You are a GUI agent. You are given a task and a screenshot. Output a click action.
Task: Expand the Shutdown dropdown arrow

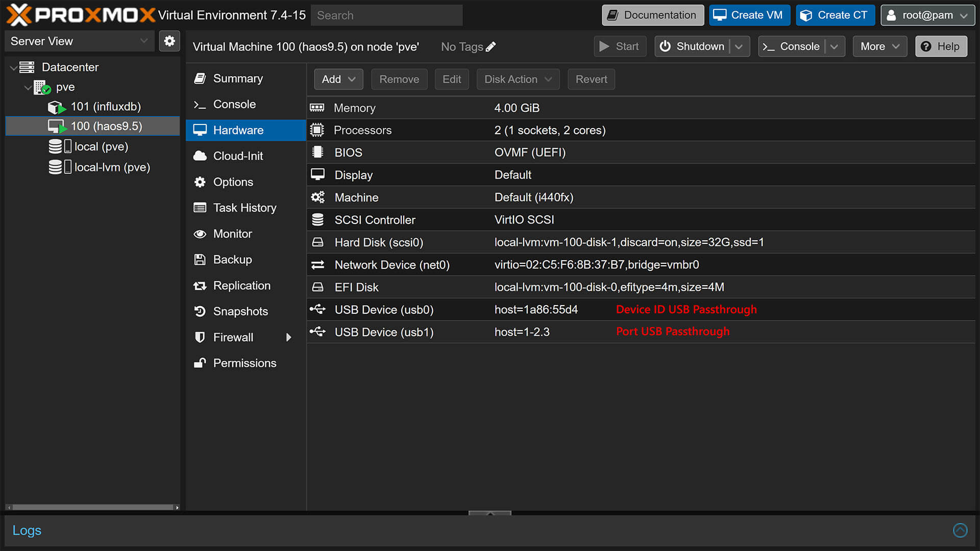click(x=740, y=46)
